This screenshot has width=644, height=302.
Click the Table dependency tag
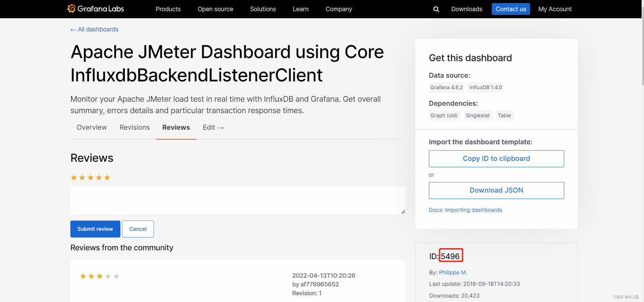(x=504, y=116)
